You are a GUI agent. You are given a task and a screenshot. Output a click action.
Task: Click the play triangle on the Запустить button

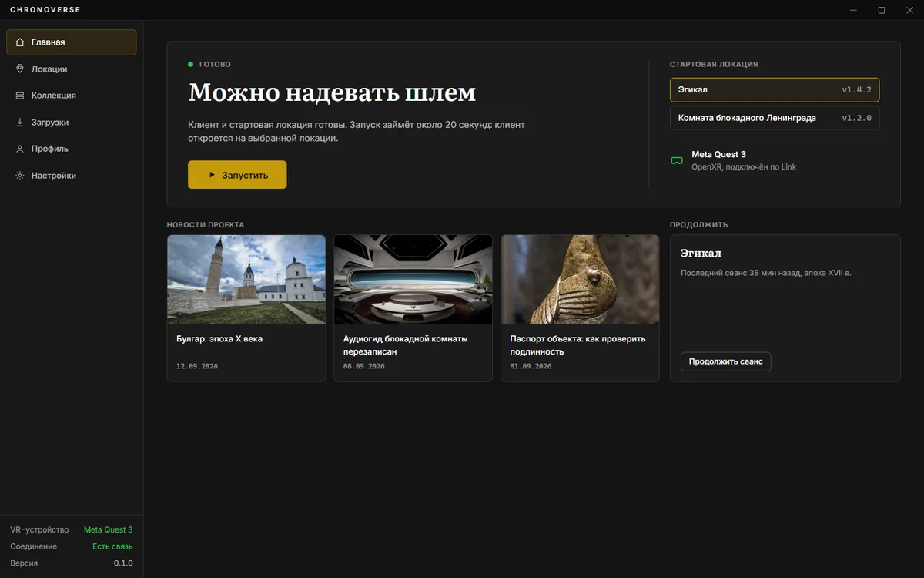pyautogui.click(x=212, y=175)
